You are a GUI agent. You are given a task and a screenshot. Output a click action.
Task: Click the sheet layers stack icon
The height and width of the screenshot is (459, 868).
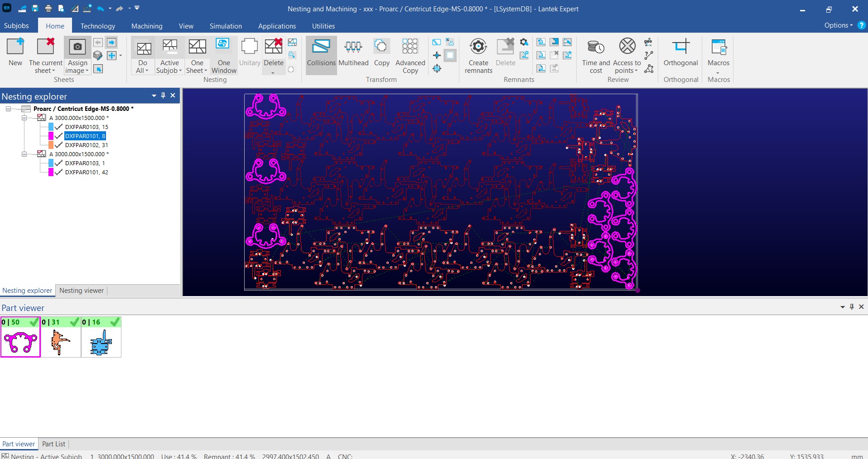tap(98, 55)
